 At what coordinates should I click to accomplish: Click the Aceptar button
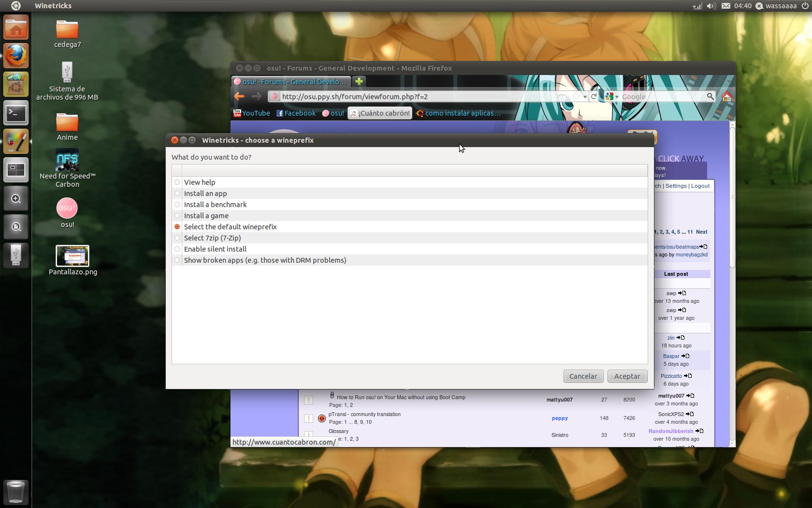(627, 376)
